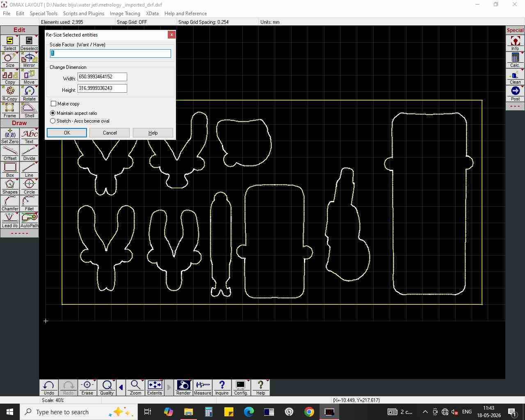Open the Edit menu

20,14
